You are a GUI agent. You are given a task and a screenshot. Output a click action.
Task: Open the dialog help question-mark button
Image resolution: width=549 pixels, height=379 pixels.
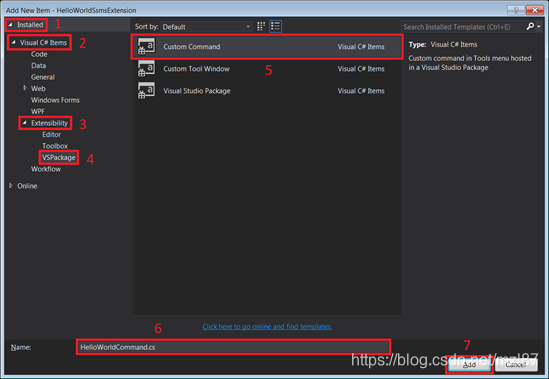[x=516, y=10]
